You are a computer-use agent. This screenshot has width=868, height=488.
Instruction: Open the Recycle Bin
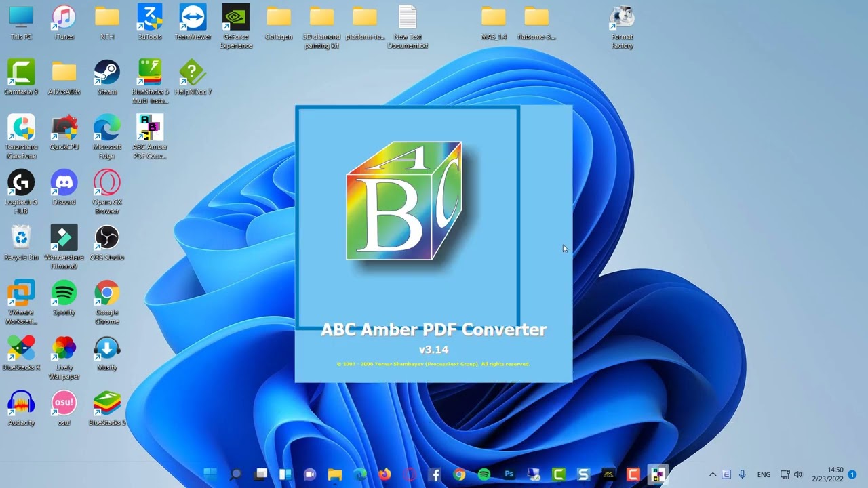(x=21, y=243)
